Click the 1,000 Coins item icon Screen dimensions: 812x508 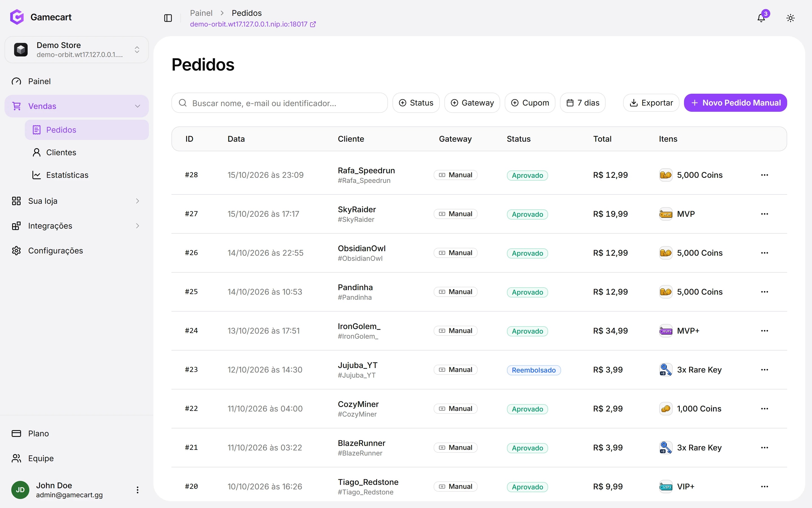(x=666, y=409)
